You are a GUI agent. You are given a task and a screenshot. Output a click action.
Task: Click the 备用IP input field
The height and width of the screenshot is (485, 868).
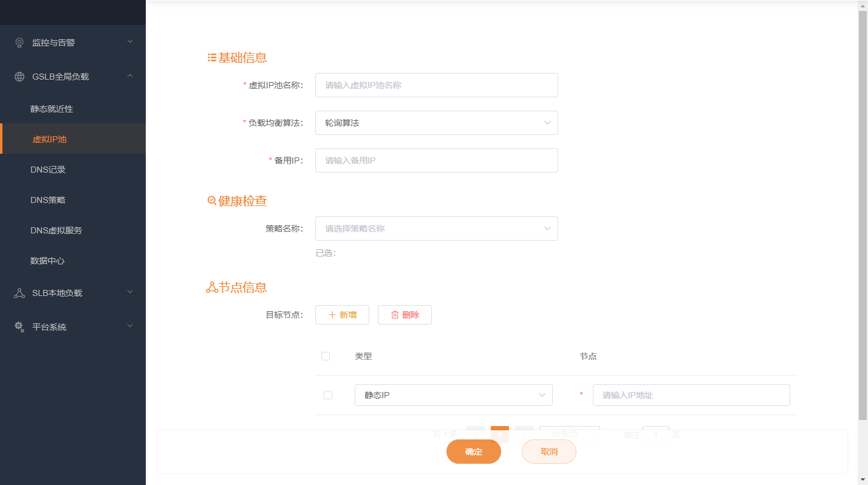(436, 160)
